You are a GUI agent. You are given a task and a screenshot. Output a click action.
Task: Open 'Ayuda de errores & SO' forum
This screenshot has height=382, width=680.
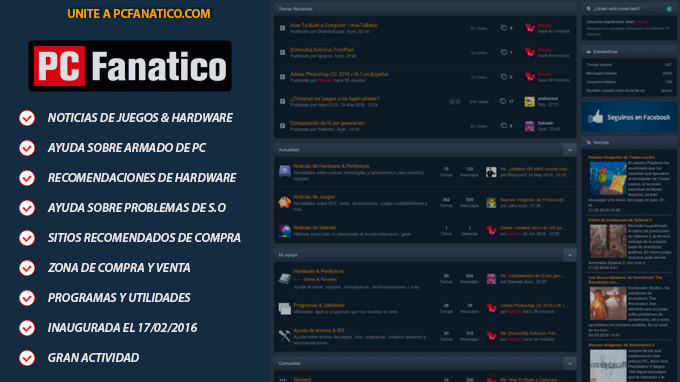(319, 330)
